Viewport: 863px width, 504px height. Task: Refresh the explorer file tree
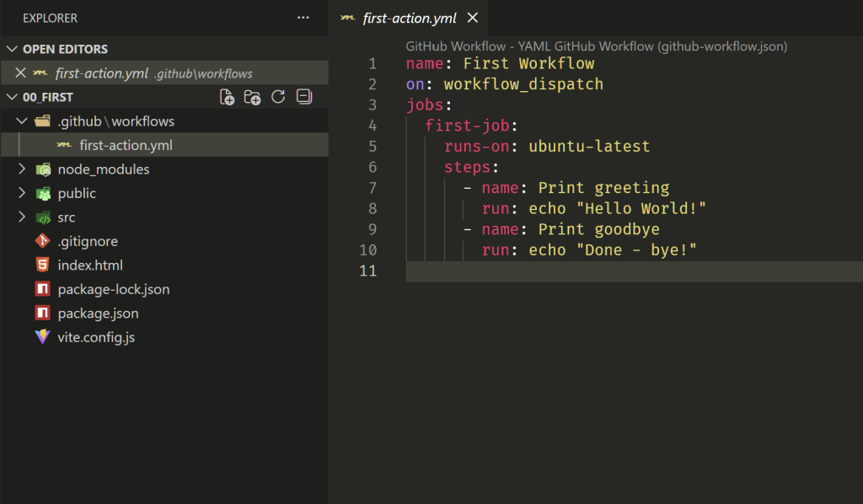(278, 98)
